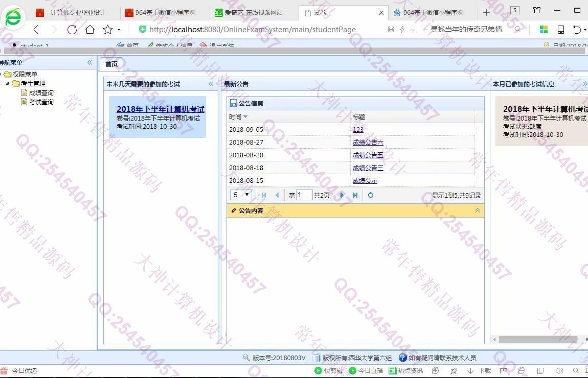Click the 标题 column header
Viewport: 588px width, 378px height.
tap(413, 117)
